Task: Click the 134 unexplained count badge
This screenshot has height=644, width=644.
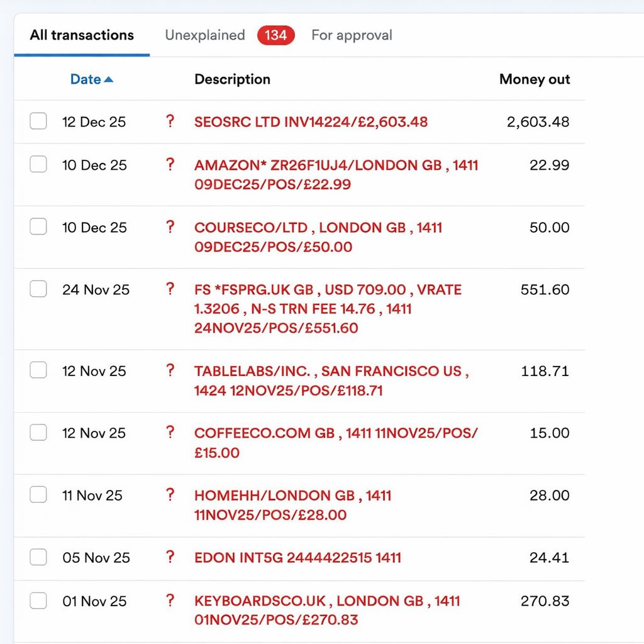Action: point(276,35)
